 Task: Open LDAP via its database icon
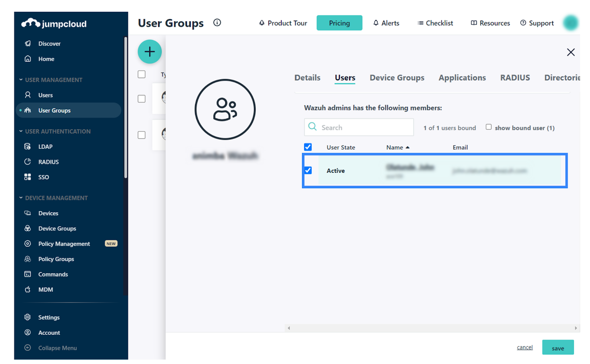[28, 147]
